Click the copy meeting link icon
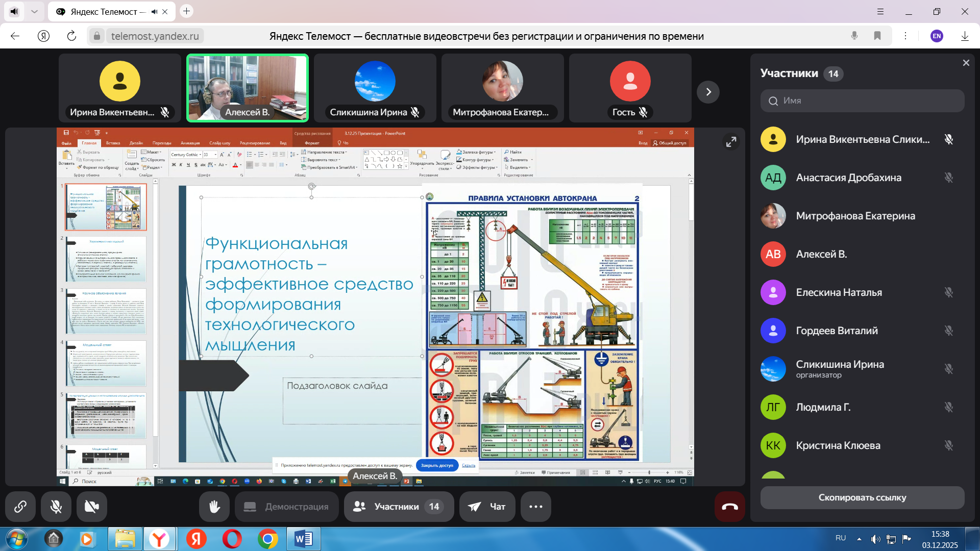 tap(20, 507)
